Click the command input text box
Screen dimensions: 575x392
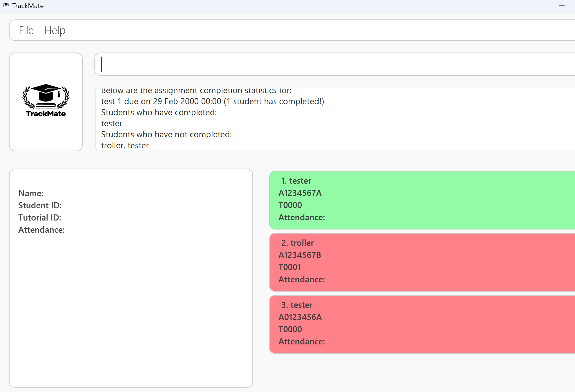[334, 64]
